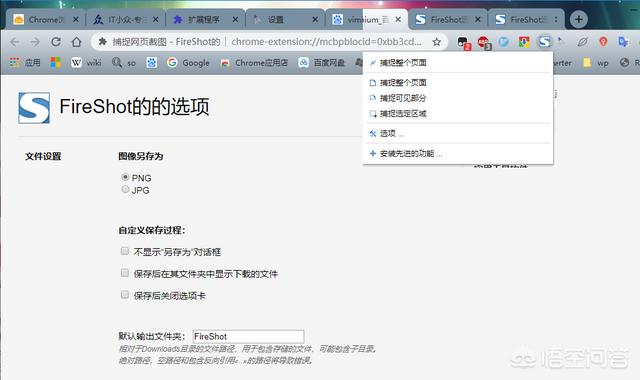Close the first FireShot tab

point(478,19)
